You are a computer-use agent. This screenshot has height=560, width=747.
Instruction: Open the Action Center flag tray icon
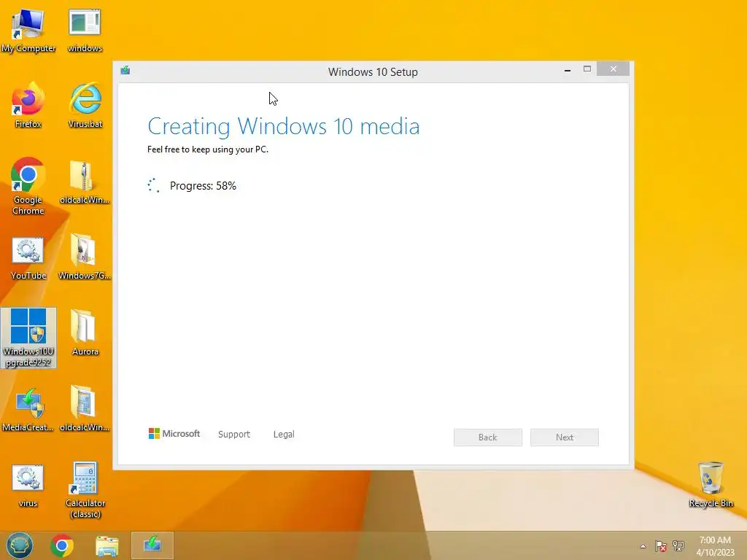[661, 546]
